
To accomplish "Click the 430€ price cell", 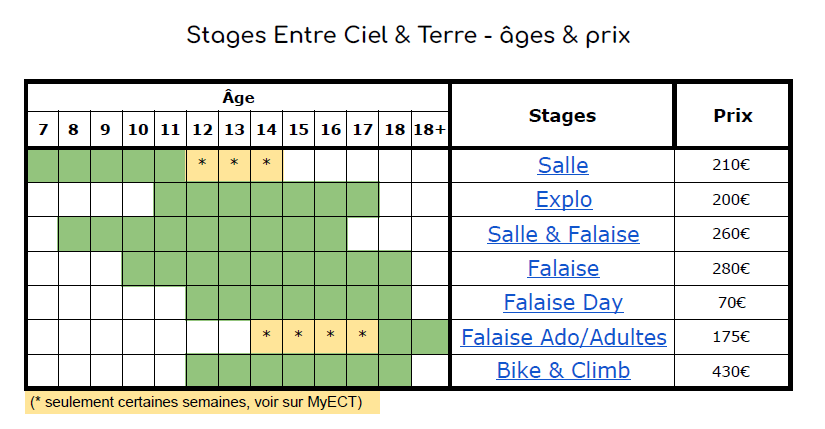I will 731,372.
